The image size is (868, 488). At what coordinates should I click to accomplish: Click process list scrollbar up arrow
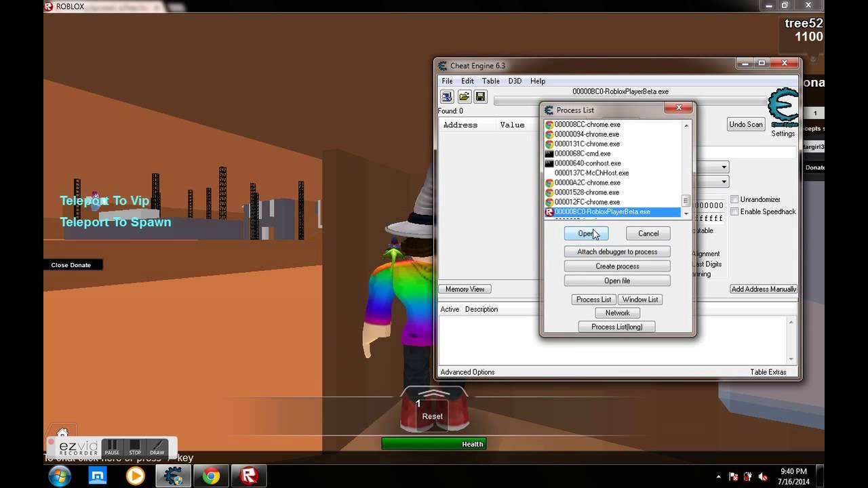click(x=686, y=125)
